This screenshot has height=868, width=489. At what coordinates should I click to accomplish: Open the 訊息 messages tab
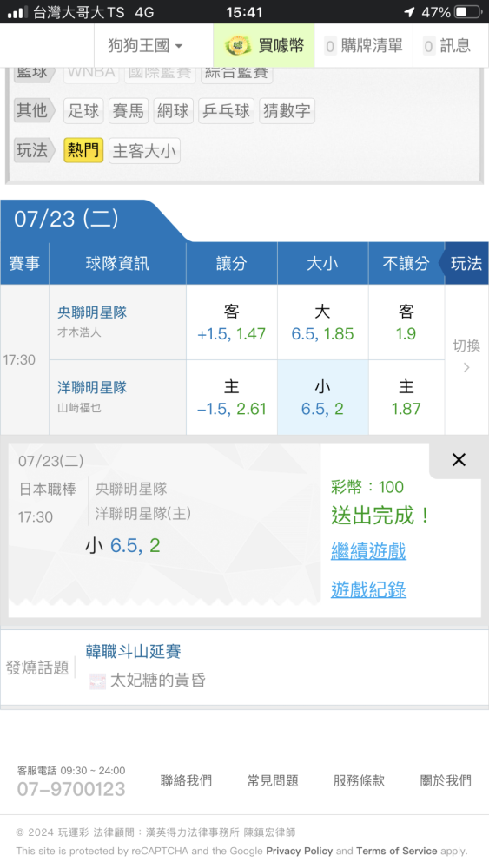[x=446, y=45]
